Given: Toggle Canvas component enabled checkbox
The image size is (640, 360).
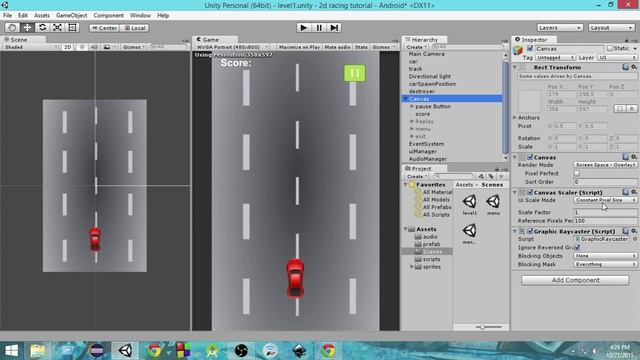Looking at the screenshot, I should point(530,157).
